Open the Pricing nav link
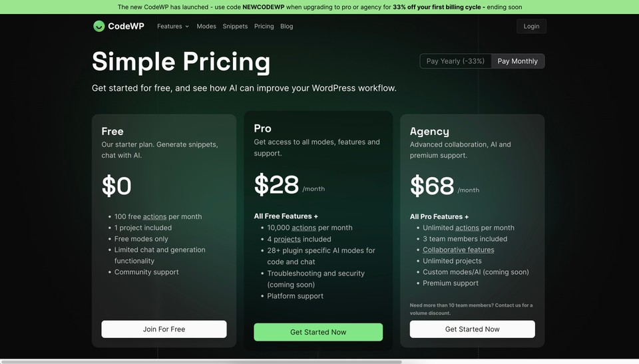Image resolution: width=639 pixels, height=364 pixels. 264,26
